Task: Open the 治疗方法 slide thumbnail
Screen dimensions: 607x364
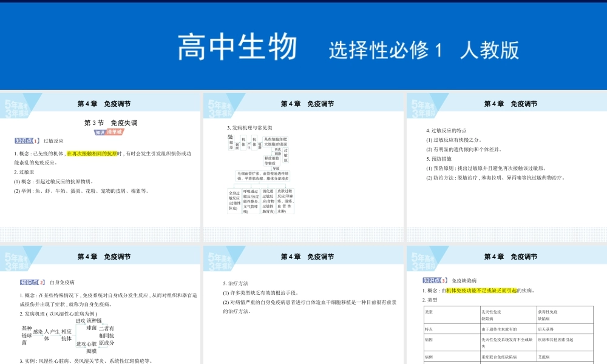Action: pos(303,305)
